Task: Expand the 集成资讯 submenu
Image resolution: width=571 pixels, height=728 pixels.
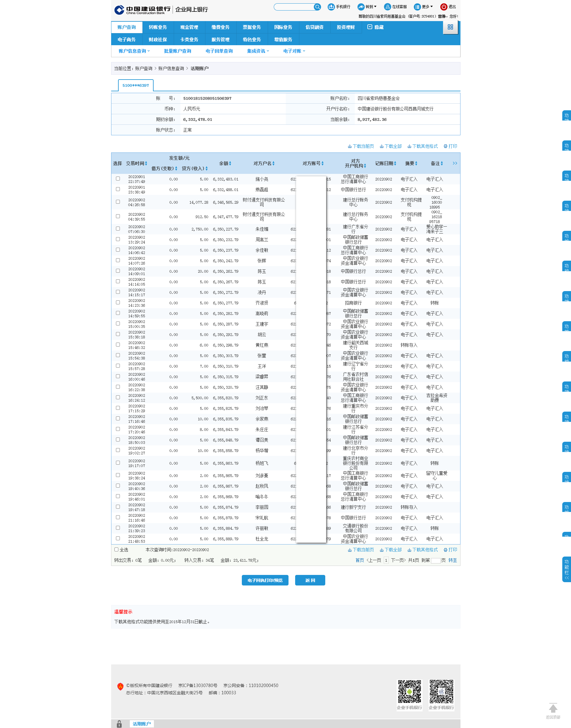Action: 258,51
